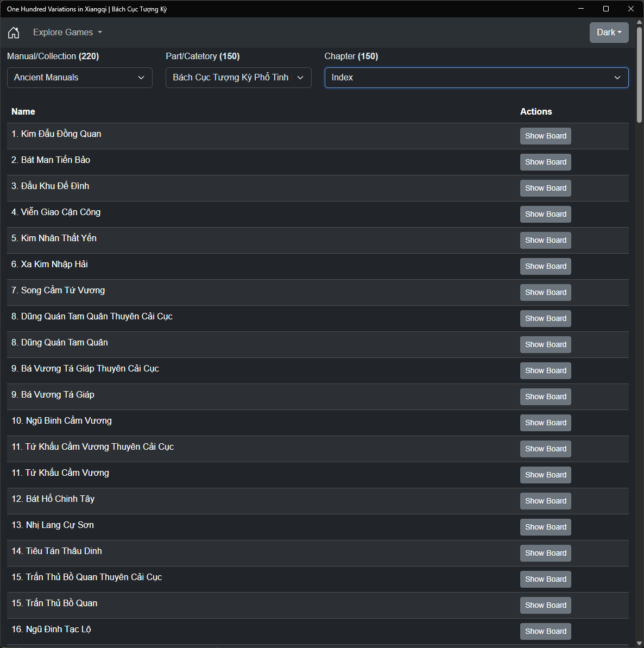Image resolution: width=644 pixels, height=648 pixels.
Task: Select the text '16. Ngũ Đinh Tạc Lộ'
Action: (x=51, y=630)
